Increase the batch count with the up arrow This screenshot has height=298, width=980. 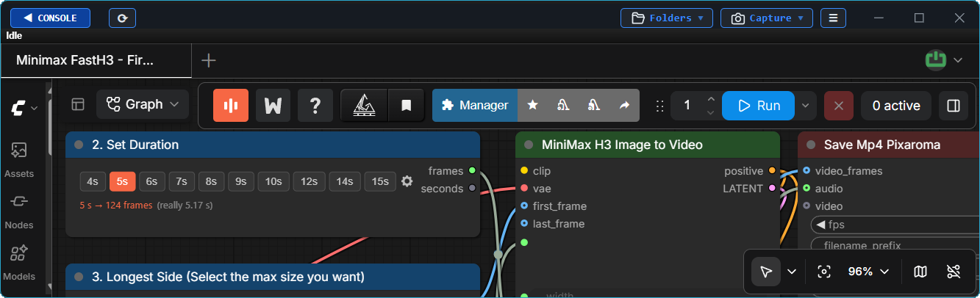tap(710, 99)
